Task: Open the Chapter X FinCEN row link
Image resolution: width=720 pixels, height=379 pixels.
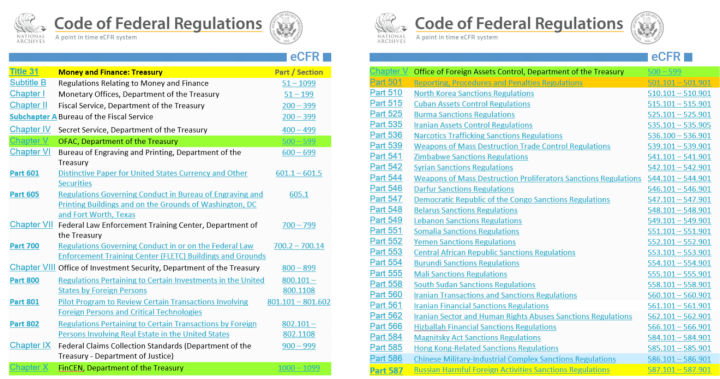Action: click(x=29, y=367)
